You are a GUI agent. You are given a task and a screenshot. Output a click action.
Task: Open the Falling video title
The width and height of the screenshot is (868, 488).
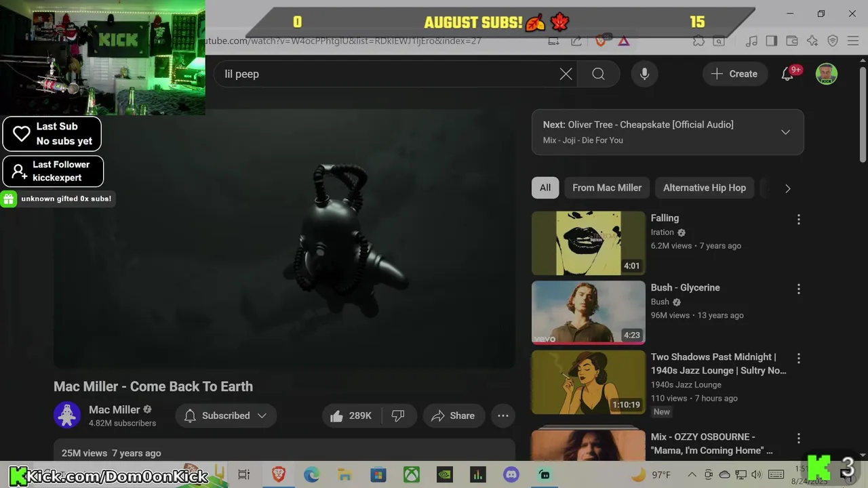[x=665, y=218]
